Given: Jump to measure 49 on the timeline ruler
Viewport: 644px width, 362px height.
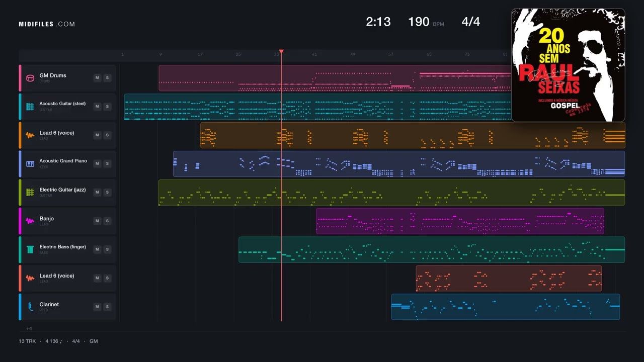Looking at the screenshot, I should coord(353,54).
